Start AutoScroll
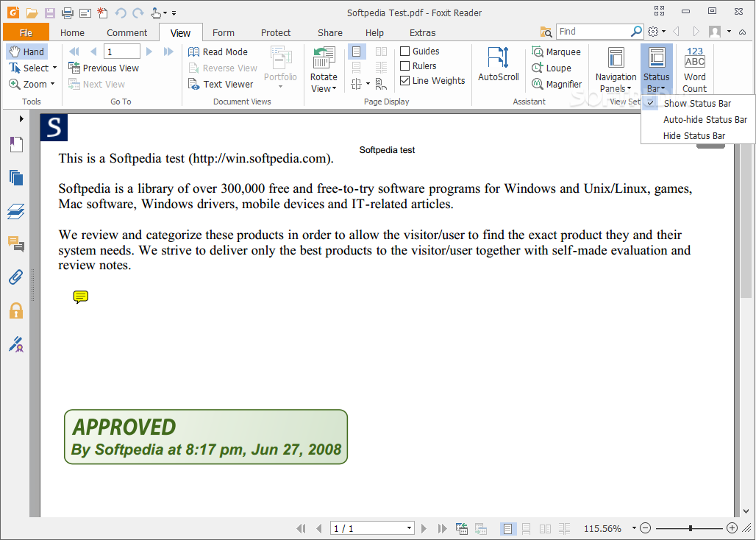The width and height of the screenshot is (756, 540). coord(499,65)
